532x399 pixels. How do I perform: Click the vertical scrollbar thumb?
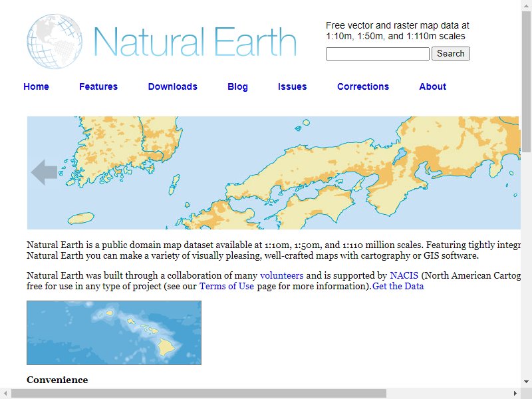click(x=526, y=81)
